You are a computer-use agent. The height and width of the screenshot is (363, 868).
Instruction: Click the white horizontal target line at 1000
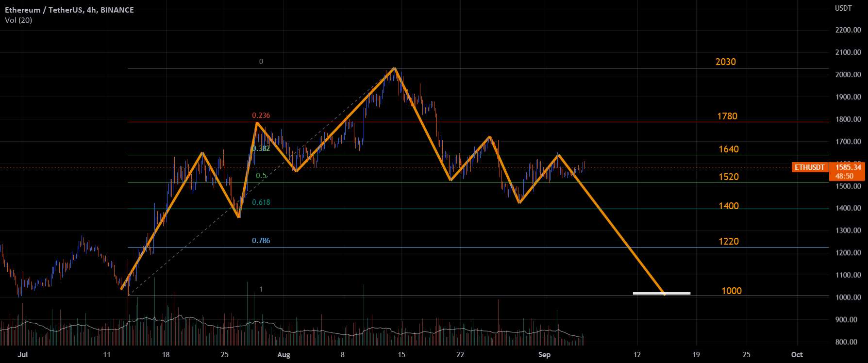point(662,293)
